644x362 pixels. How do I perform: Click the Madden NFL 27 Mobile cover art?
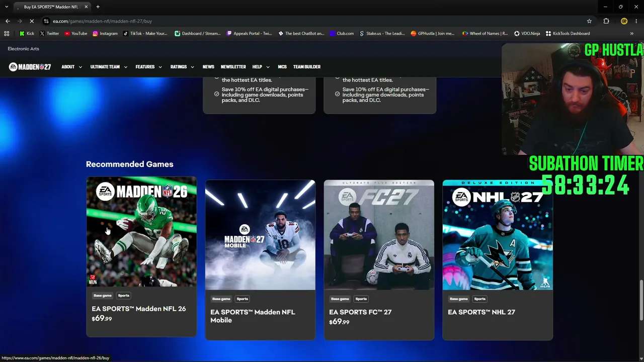click(260, 235)
